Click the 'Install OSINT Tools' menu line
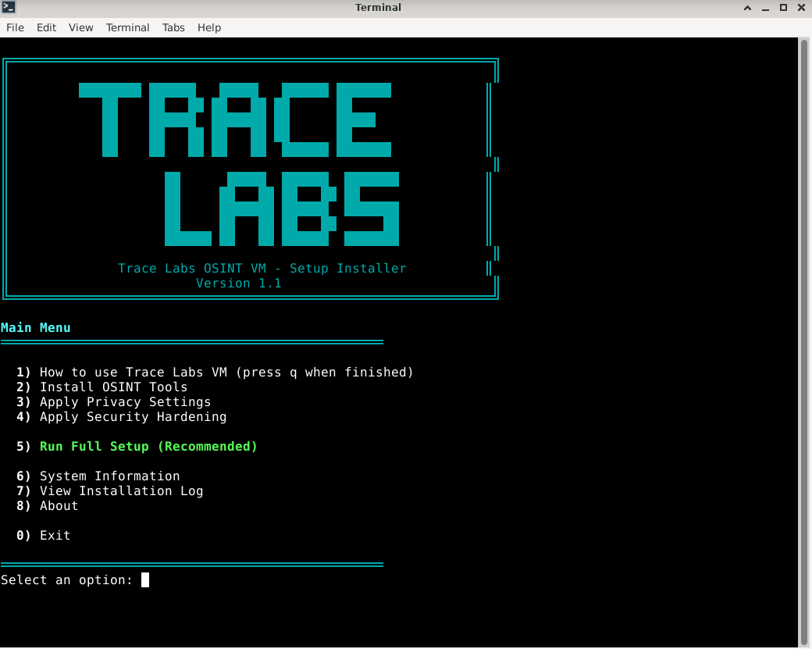The height and width of the screenshot is (649, 812). click(x=113, y=387)
